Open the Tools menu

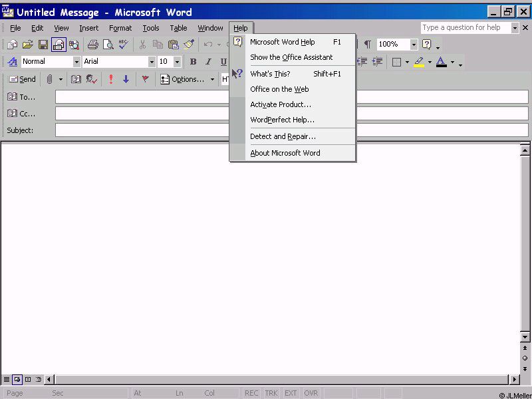(151, 28)
